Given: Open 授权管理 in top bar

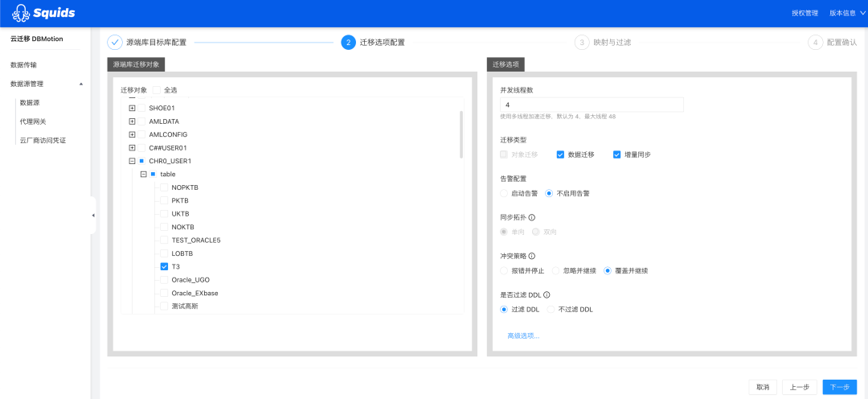Looking at the screenshot, I should coord(805,14).
